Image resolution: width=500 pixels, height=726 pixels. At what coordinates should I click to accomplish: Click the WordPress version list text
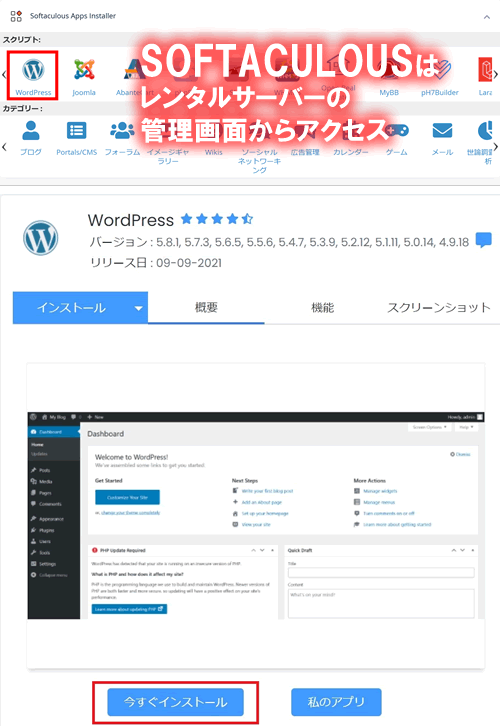(279, 242)
